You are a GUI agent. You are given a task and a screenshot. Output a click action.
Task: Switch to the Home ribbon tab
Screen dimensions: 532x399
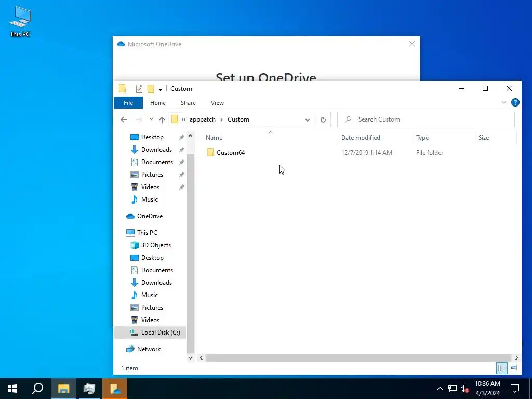pyautogui.click(x=158, y=103)
